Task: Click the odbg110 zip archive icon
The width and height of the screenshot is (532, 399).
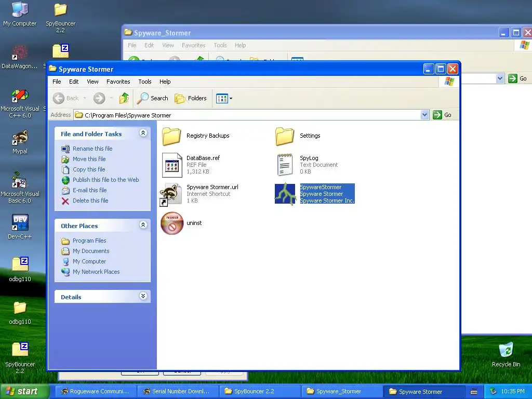Action: [20, 264]
